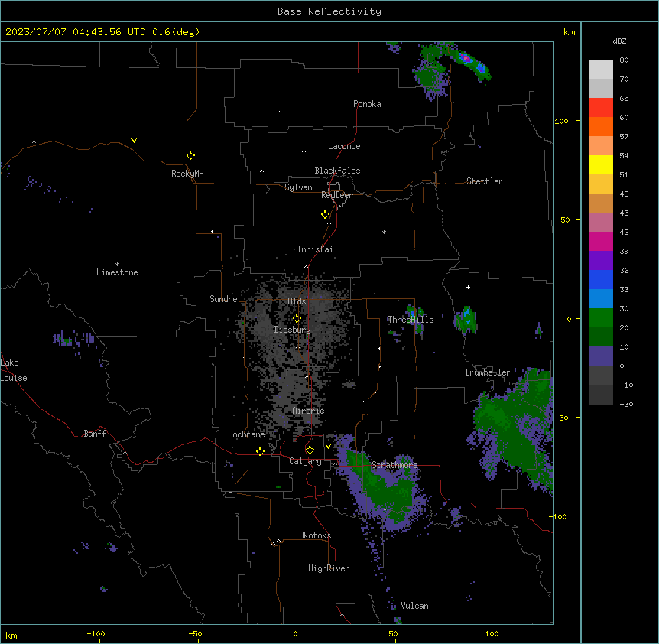Select the Olds label

pos(297,301)
